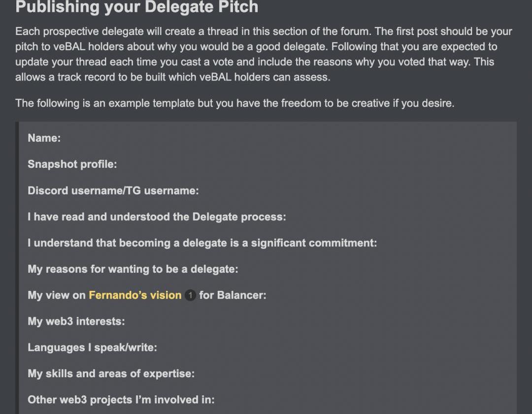Select "My reasons for wanting to be a delegate:"

(x=133, y=269)
